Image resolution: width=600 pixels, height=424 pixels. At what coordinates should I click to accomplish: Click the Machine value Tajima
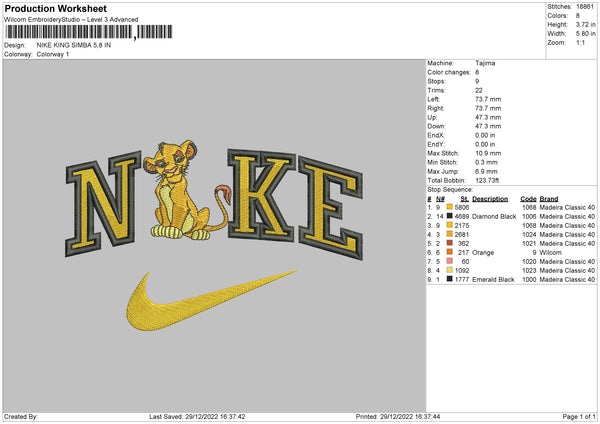tap(485, 63)
